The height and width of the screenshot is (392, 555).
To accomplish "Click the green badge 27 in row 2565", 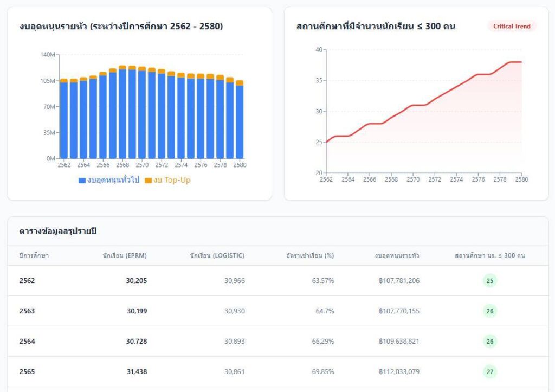I will [490, 372].
